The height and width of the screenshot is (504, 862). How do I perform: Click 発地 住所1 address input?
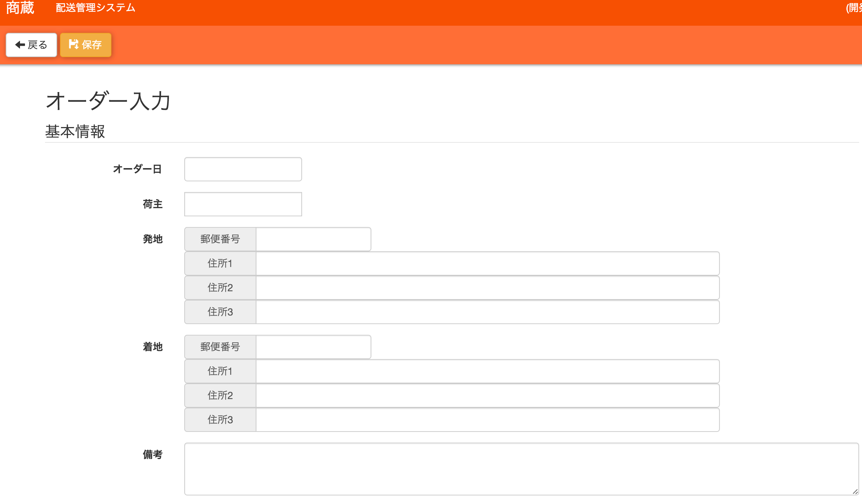point(487,263)
